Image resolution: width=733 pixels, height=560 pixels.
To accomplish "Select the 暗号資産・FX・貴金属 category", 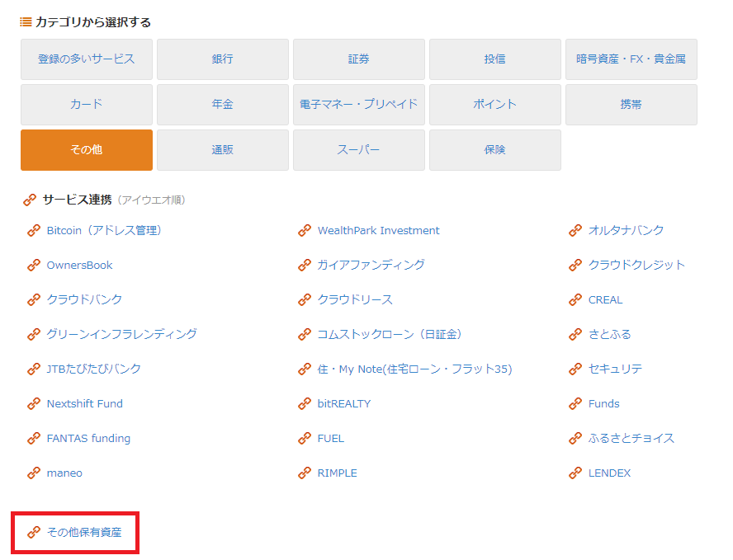I will pos(631,59).
